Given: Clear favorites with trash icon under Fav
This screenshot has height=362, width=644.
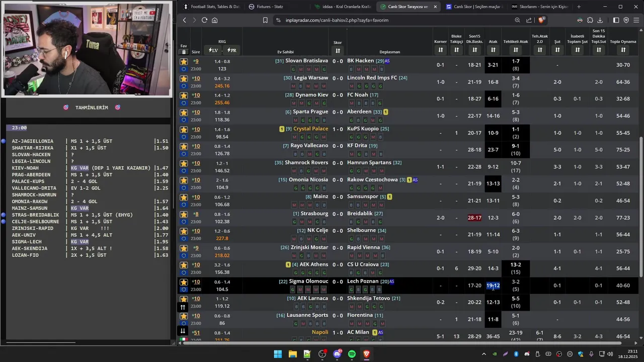Looking at the screenshot, I should [184, 52].
